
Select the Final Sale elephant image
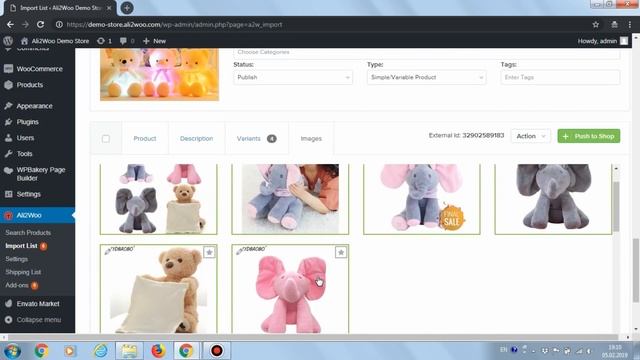pos(422,199)
